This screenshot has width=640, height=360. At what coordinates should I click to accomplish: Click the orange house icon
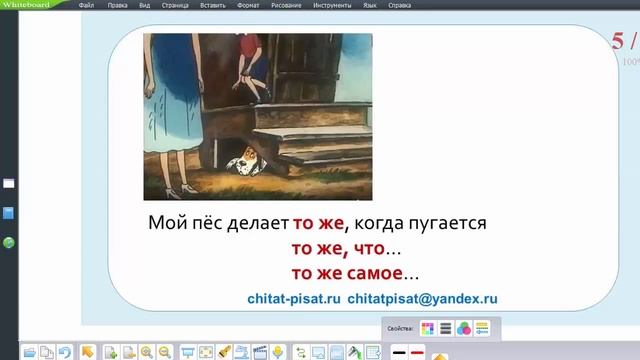tap(440, 357)
